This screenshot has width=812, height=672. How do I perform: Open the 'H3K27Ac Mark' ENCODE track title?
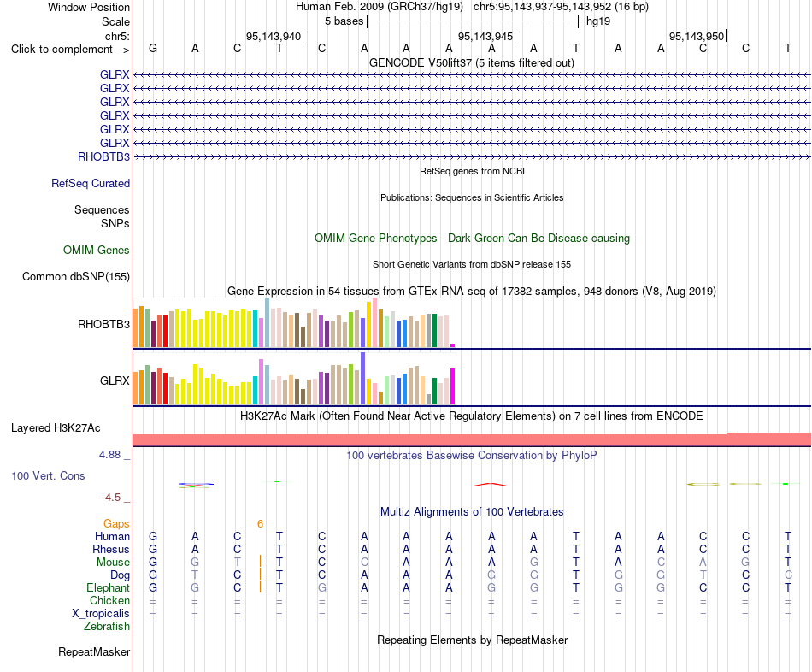(472, 416)
